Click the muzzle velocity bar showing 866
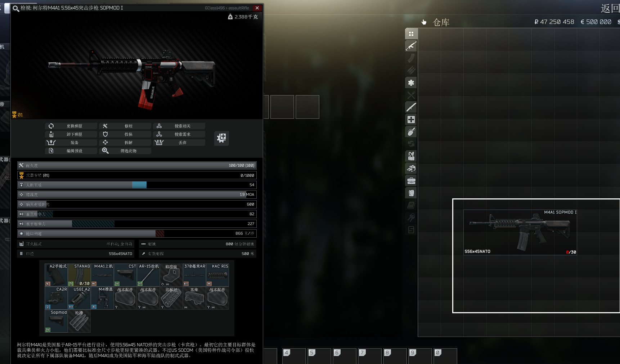The image size is (620, 364). coord(137,233)
